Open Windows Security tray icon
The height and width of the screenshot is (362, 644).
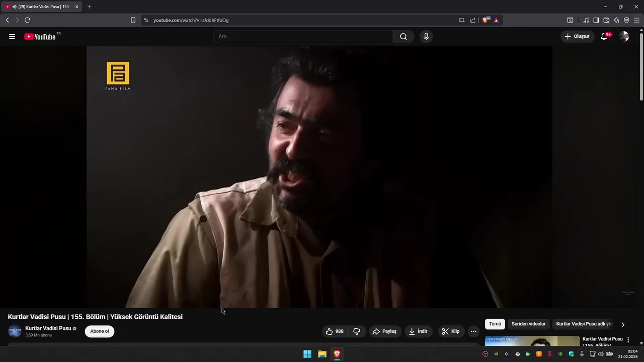571,354
